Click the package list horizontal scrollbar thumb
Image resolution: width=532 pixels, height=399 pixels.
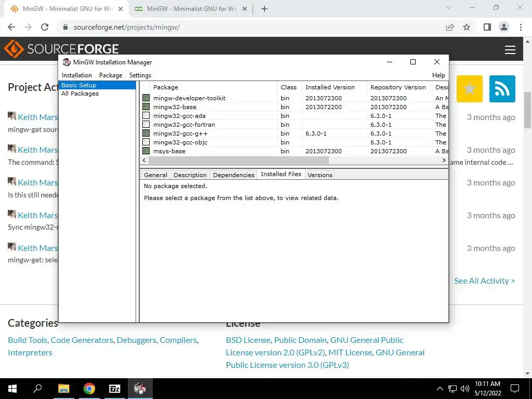(x=238, y=160)
